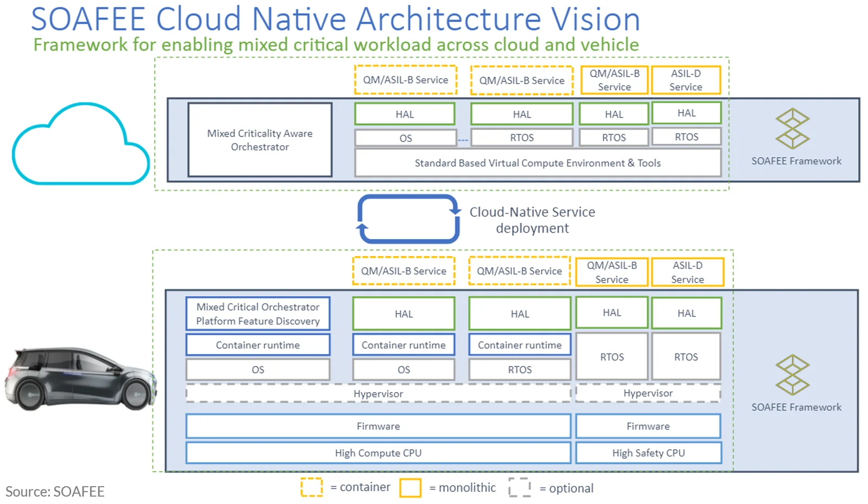Viewport: 868px width, 504px height.
Task: Click the SOAFEE Framework logo in cloud layer
Action: [793, 129]
